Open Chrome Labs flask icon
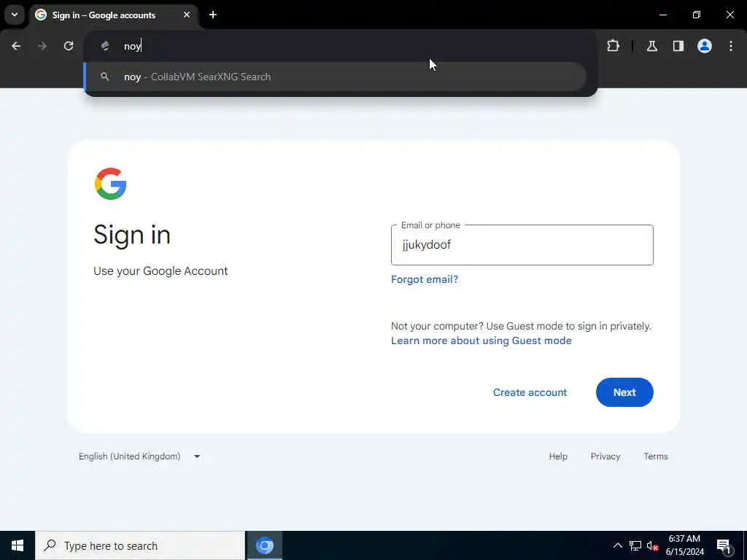This screenshot has width=747, height=560. click(652, 46)
